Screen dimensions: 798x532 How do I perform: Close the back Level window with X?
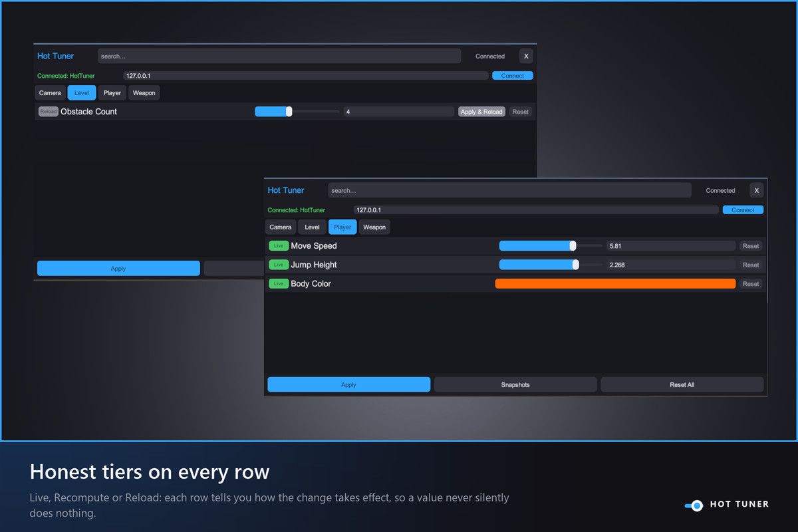point(526,57)
